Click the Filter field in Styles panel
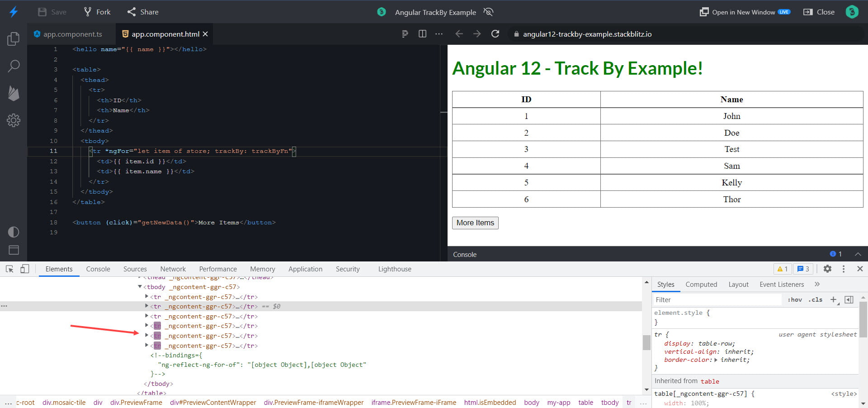The image size is (868, 408). [714, 299]
